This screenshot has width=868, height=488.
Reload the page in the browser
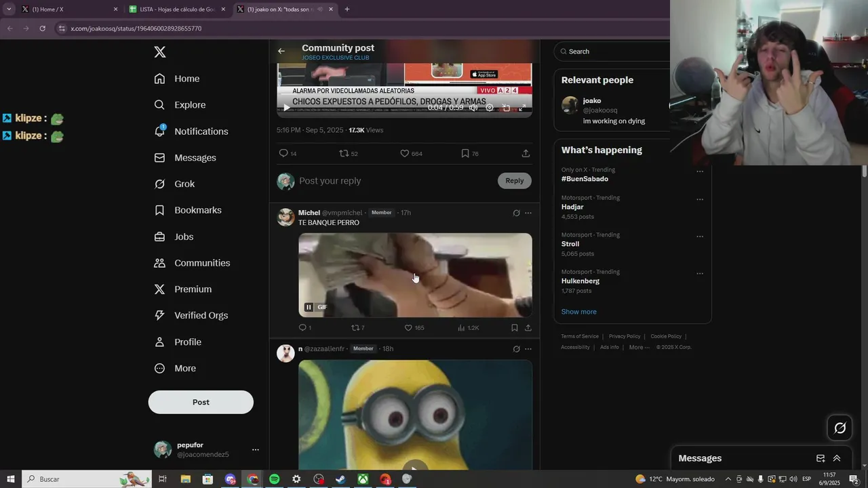(x=42, y=28)
